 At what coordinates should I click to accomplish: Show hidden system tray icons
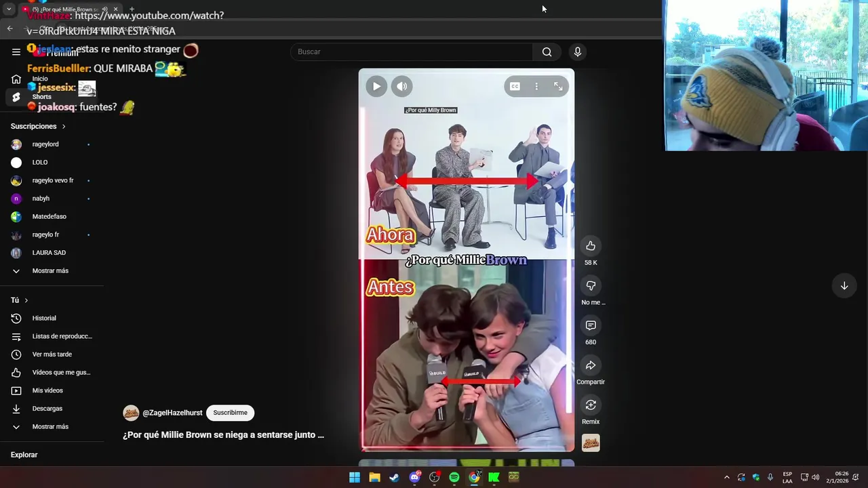(726, 477)
